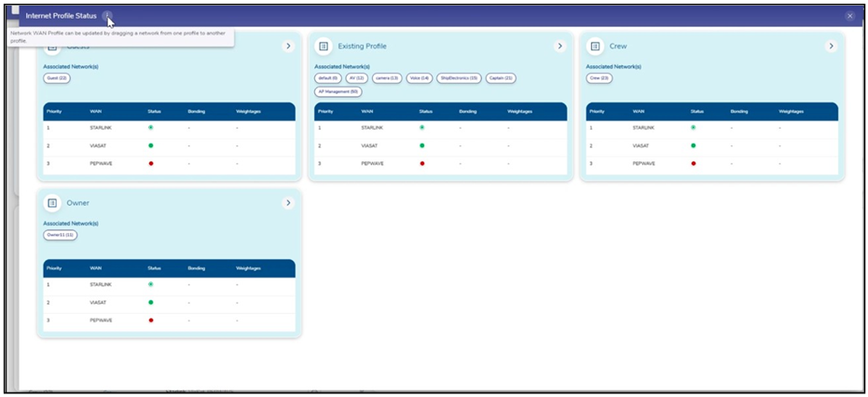Select the Guest (22) network chip
The width and height of the screenshot is (868, 397).
[x=57, y=78]
